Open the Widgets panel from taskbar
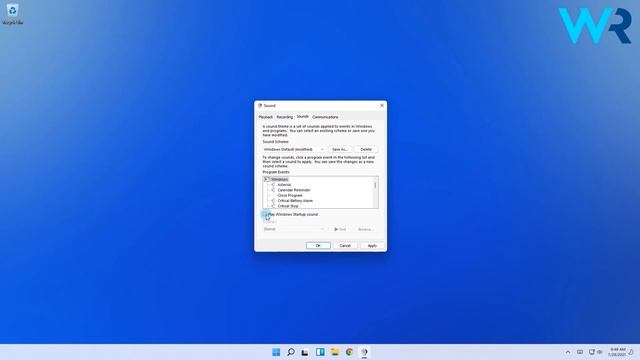640x360 pixels. [x=320, y=352]
